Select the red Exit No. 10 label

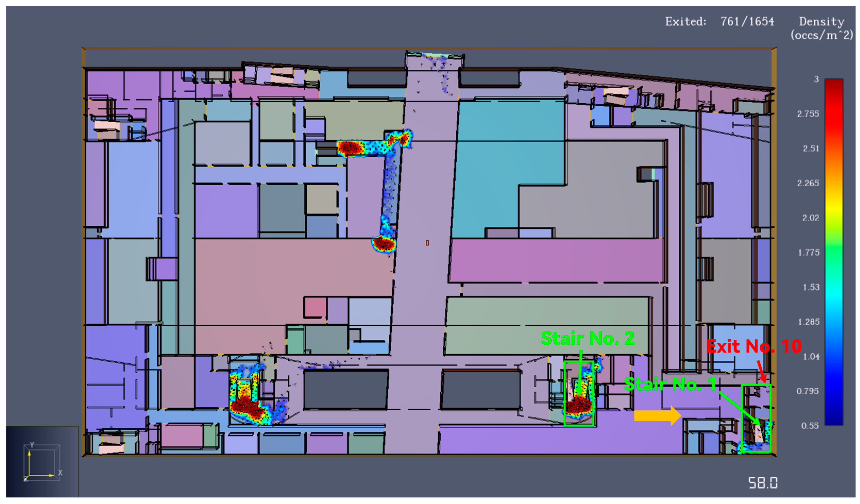click(754, 347)
